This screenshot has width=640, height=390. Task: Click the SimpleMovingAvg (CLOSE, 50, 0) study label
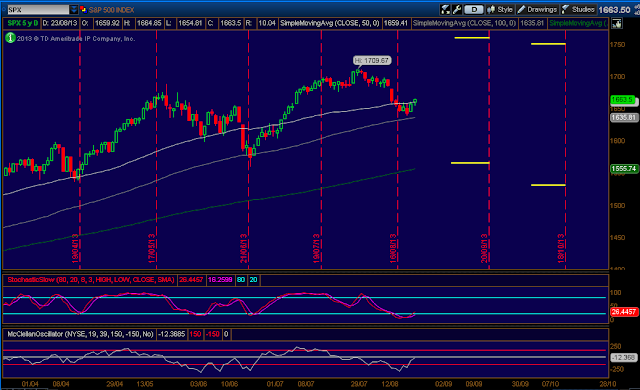pos(330,23)
